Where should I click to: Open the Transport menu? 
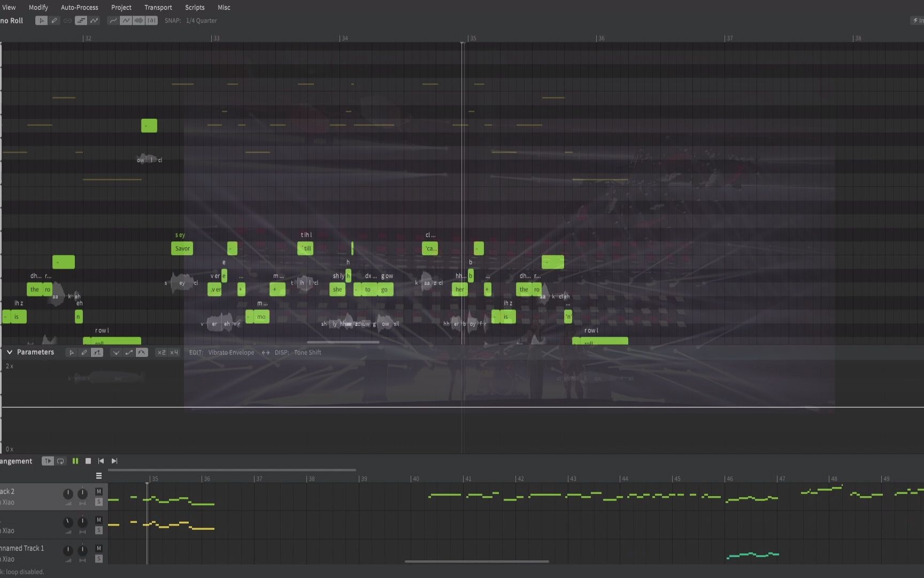pos(158,7)
